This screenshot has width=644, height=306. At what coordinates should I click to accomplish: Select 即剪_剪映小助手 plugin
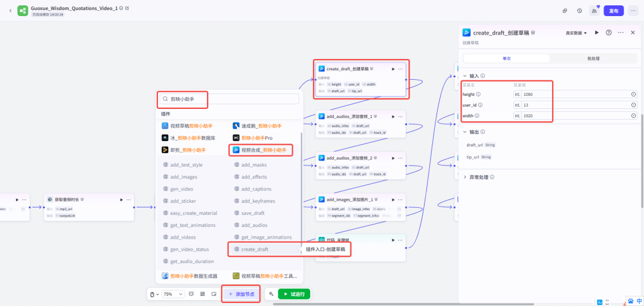pos(184,150)
